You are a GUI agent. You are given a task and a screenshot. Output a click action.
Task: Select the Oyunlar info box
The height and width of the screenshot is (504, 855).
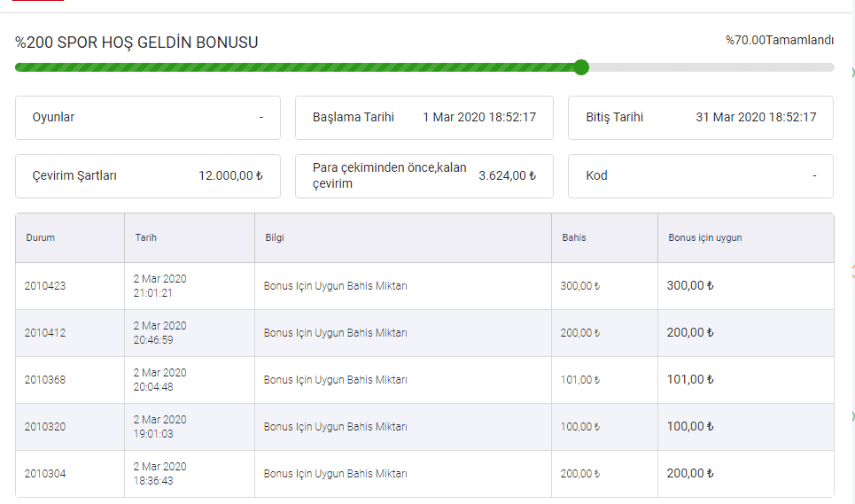pyautogui.click(x=147, y=118)
